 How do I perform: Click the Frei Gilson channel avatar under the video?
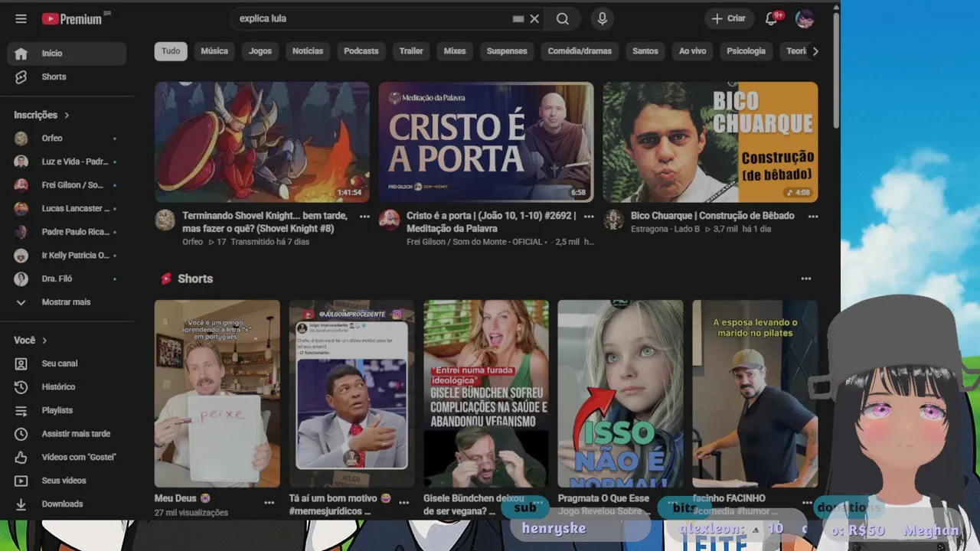389,220
